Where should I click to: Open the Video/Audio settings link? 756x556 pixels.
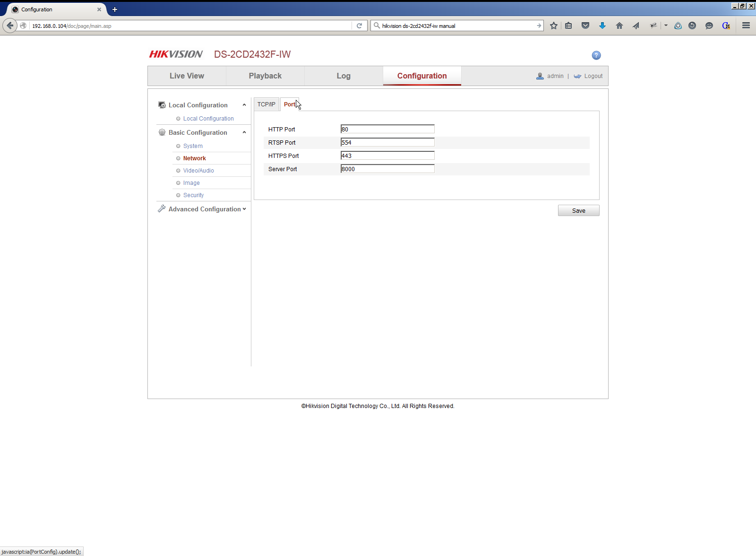pos(198,171)
